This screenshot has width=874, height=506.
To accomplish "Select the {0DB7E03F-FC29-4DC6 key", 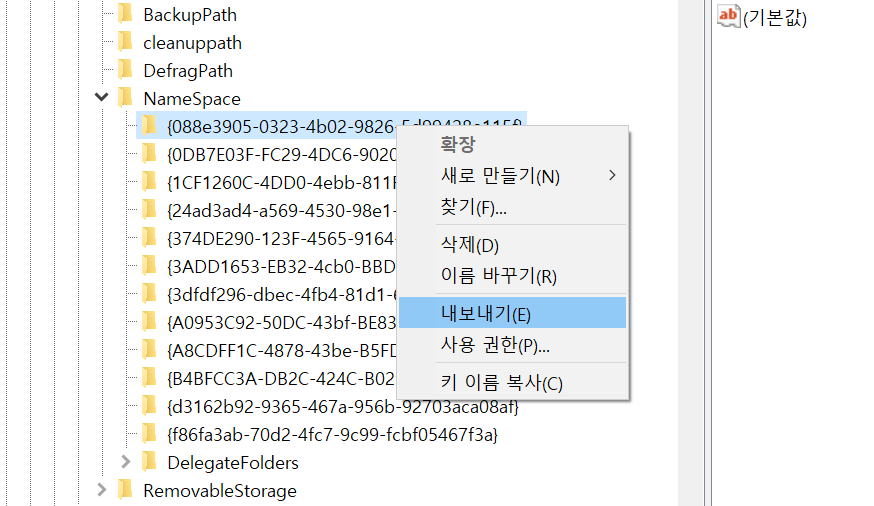I will [x=281, y=154].
